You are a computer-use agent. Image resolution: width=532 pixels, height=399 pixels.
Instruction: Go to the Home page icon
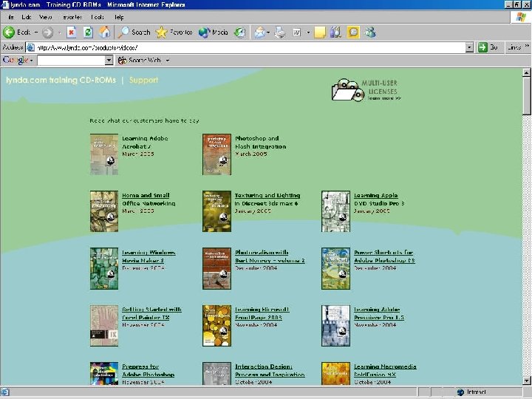105,33
